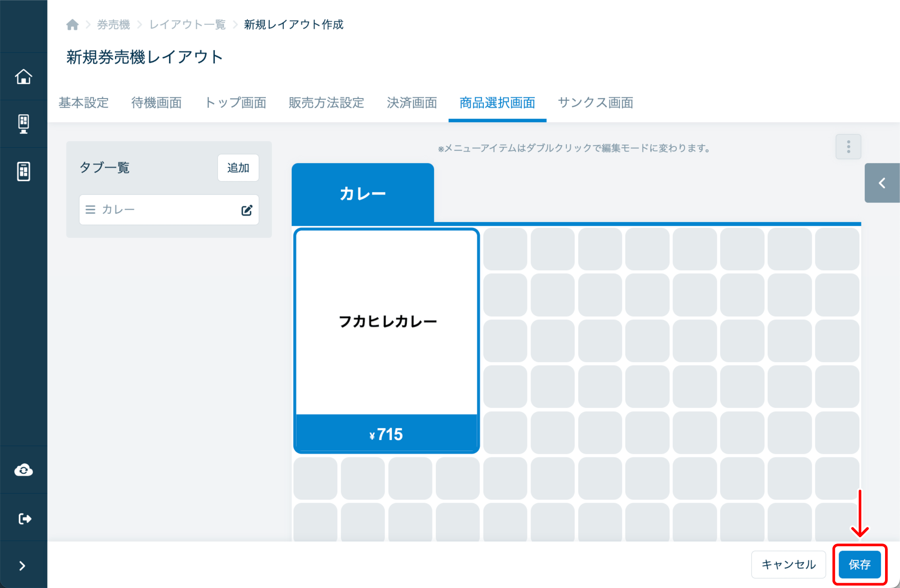Expand the right side panel arrow
The height and width of the screenshot is (588, 900).
[x=882, y=183]
